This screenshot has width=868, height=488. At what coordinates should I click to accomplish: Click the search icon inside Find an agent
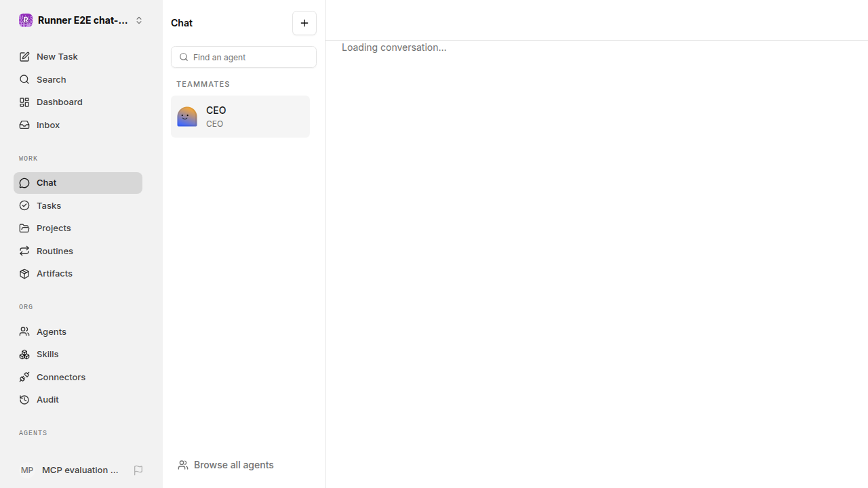coord(184,58)
